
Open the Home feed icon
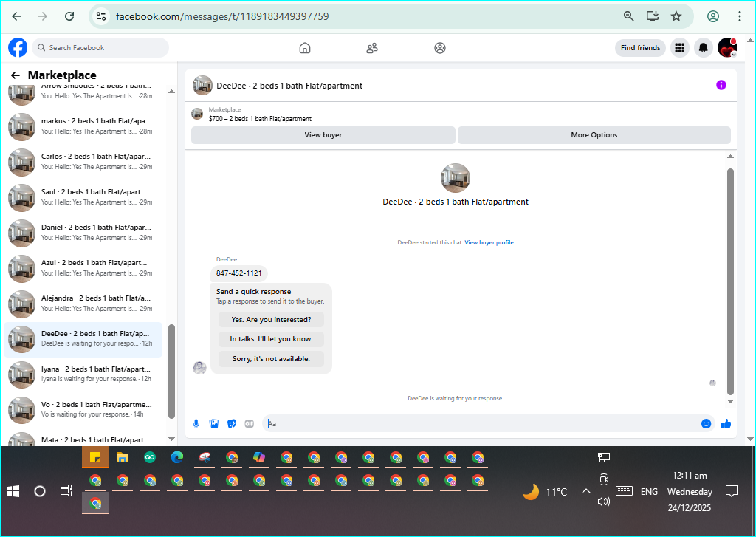(x=305, y=48)
